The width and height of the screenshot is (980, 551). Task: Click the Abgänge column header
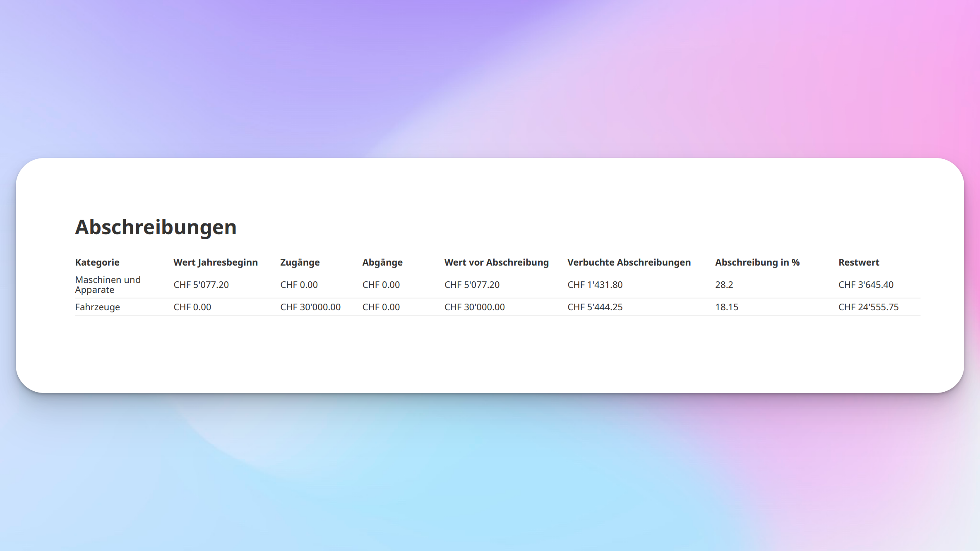pos(382,262)
